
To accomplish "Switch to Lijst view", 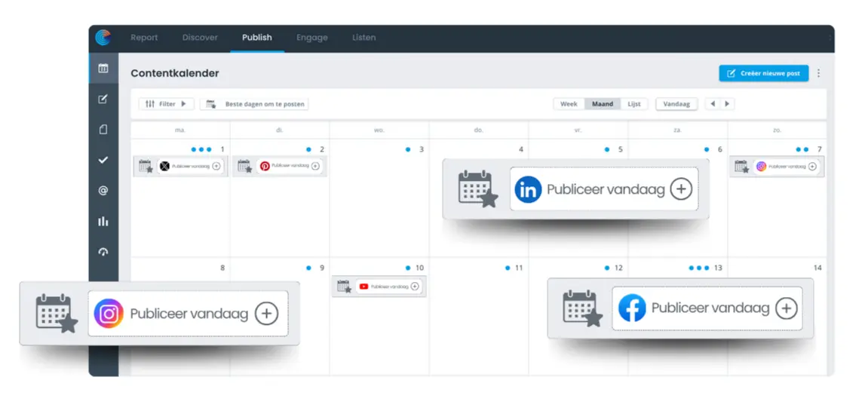I will point(633,104).
